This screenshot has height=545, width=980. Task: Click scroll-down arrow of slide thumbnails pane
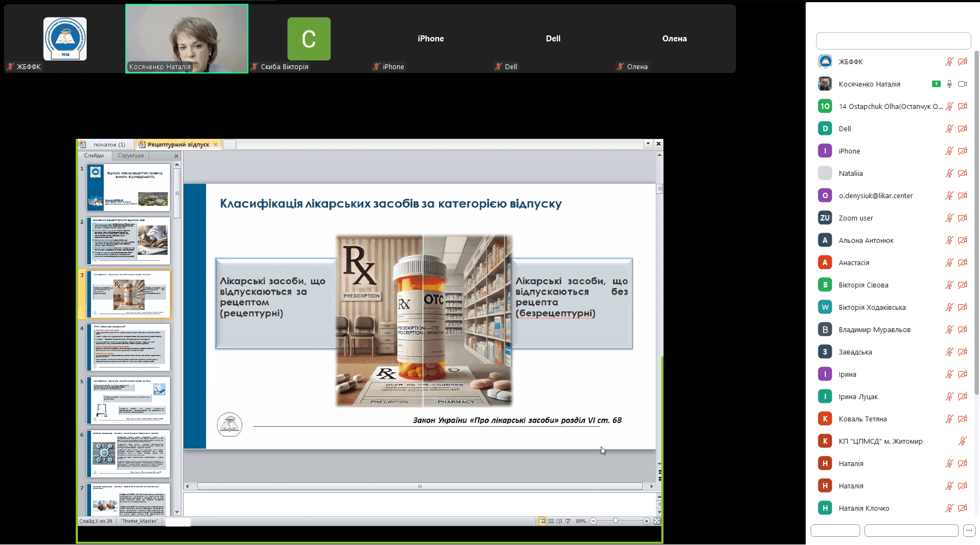(177, 512)
